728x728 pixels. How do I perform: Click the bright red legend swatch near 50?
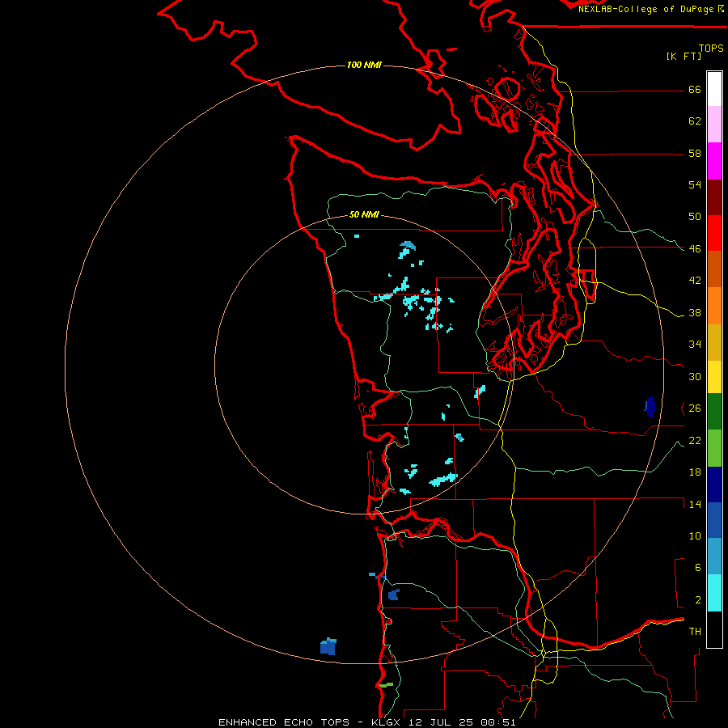[714, 233]
